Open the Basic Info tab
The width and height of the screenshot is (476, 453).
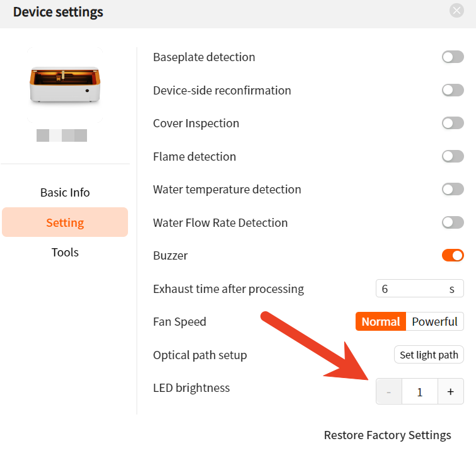(65, 193)
